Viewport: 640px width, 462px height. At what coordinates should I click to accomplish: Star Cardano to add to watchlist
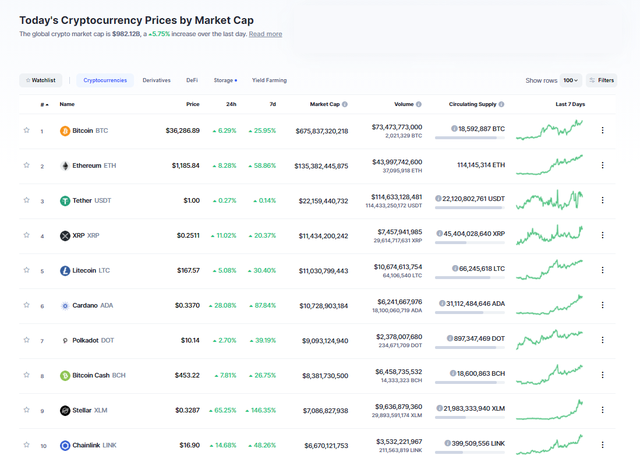[x=27, y=305]
